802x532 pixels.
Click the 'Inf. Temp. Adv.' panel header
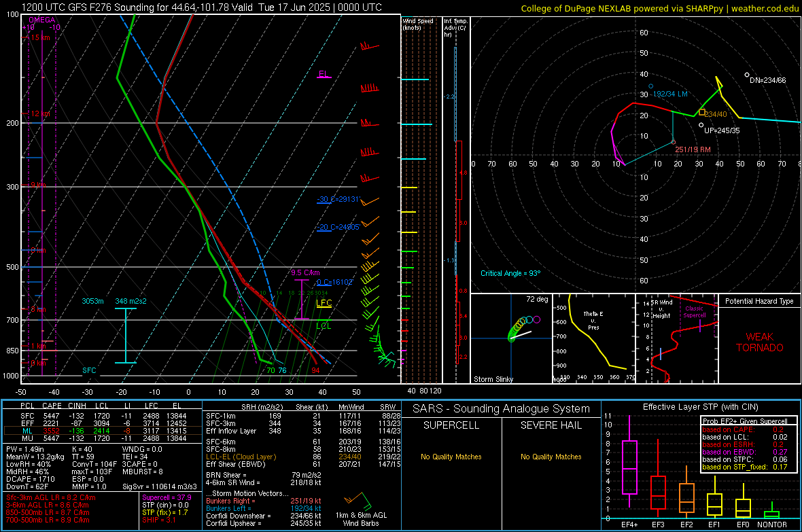tap(455, 28)
